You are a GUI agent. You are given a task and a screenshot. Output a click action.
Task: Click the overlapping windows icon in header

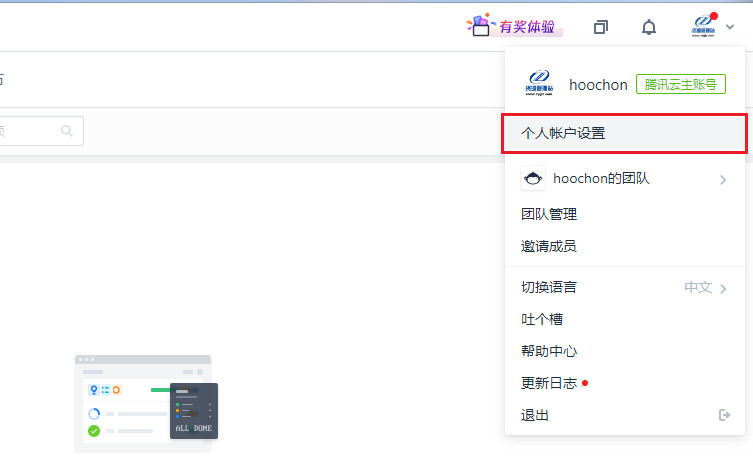[600, 27]
